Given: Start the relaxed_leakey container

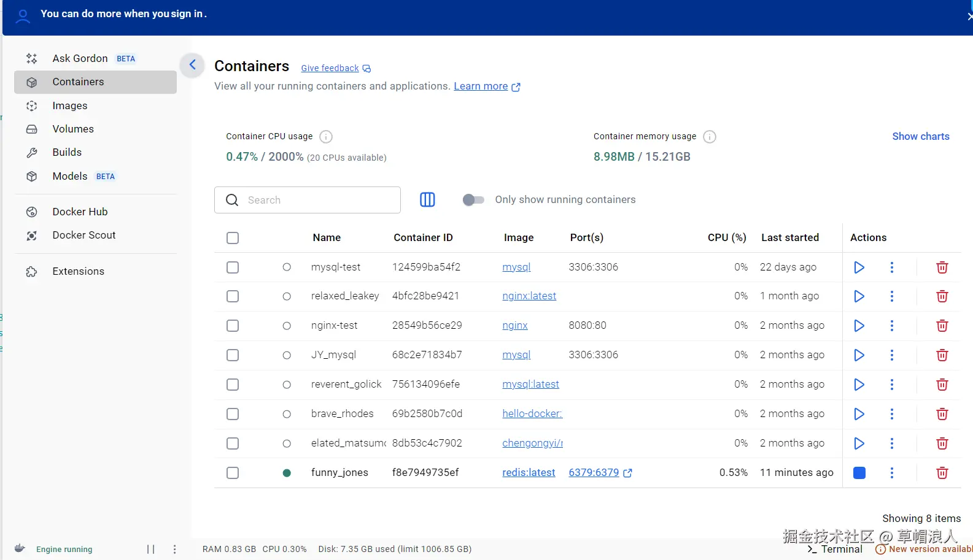Looking at the screenshot, I should click(x=859, y=296).
